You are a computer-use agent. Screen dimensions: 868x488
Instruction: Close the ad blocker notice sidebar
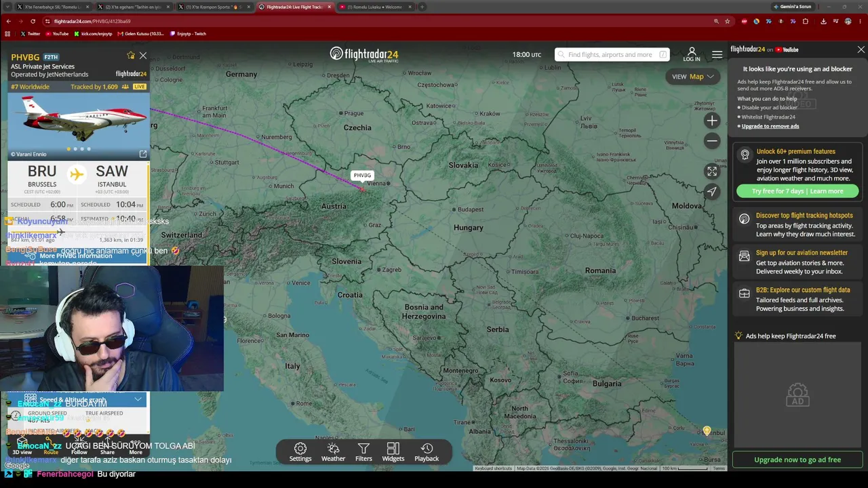(x=861, y=49)
